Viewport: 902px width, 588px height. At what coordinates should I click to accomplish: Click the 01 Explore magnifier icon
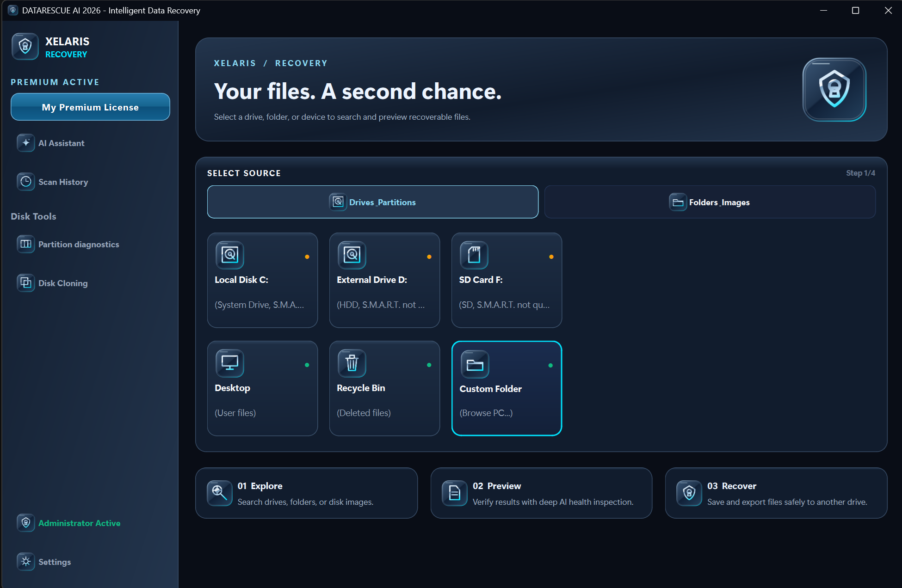pyautogui.click(x=220, y=493)
